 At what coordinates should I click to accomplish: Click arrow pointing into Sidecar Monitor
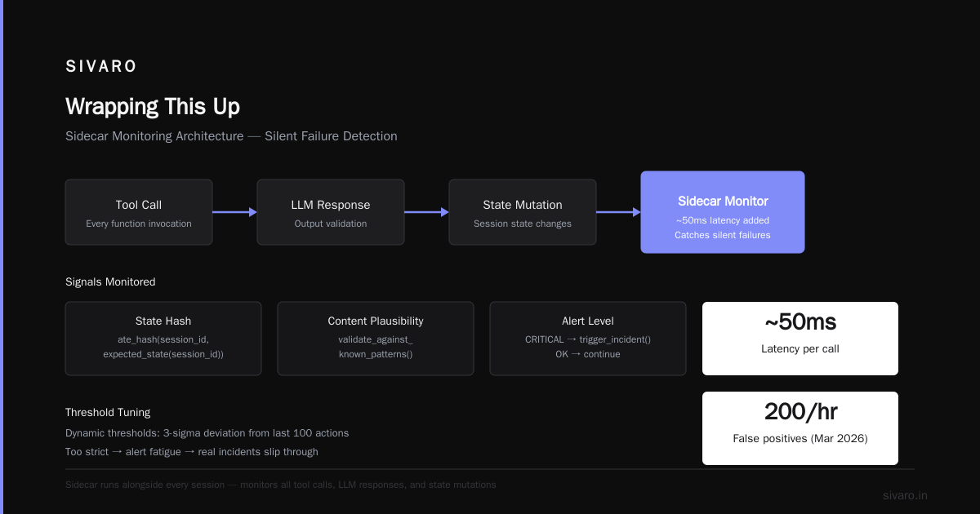[619, 212]
